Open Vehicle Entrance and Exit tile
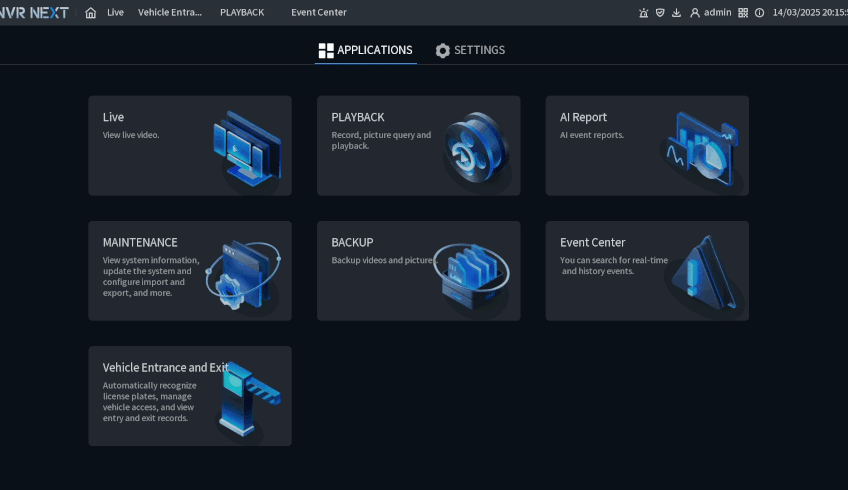The height and width of the screenshot is (490, 848). click(190, 396)
